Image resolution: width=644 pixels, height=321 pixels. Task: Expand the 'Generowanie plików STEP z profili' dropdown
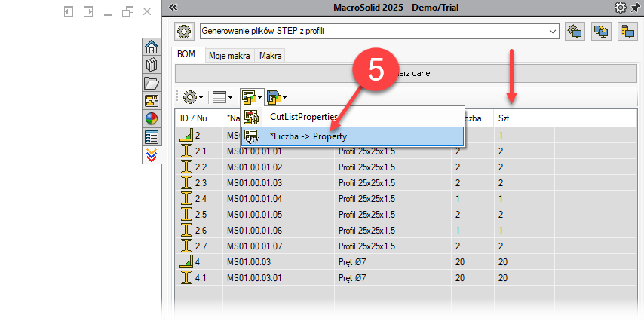tap(553, 31)
